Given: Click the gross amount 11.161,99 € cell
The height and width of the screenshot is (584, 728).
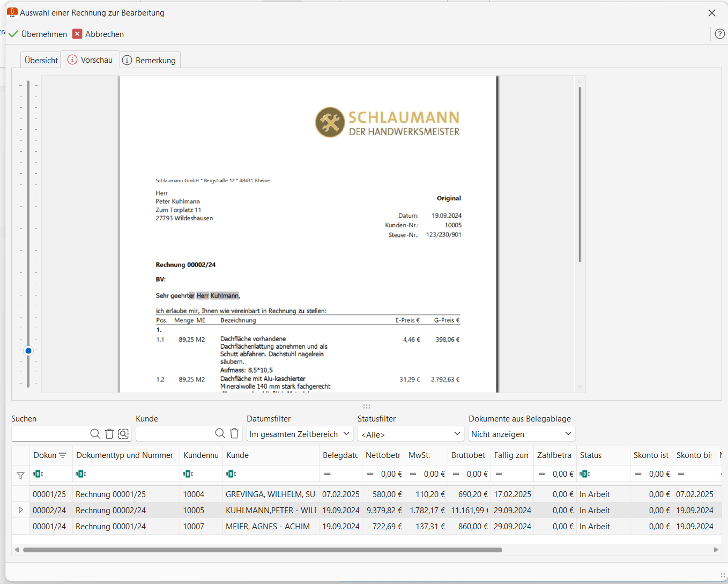Looking at the screenshot, I should (x=469, y=511).
